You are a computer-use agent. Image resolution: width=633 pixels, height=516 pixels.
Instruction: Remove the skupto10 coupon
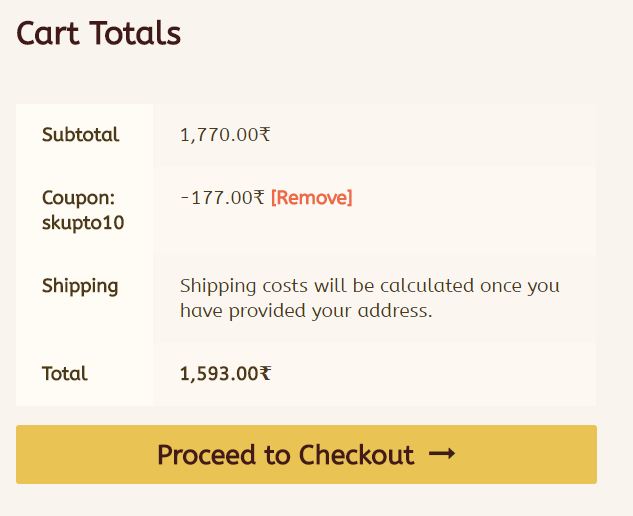coord(311,198)
